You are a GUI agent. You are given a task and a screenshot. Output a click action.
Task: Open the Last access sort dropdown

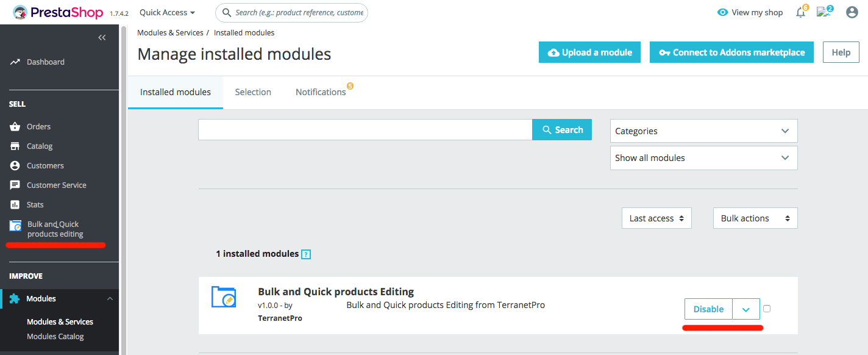tap(656, 218)
